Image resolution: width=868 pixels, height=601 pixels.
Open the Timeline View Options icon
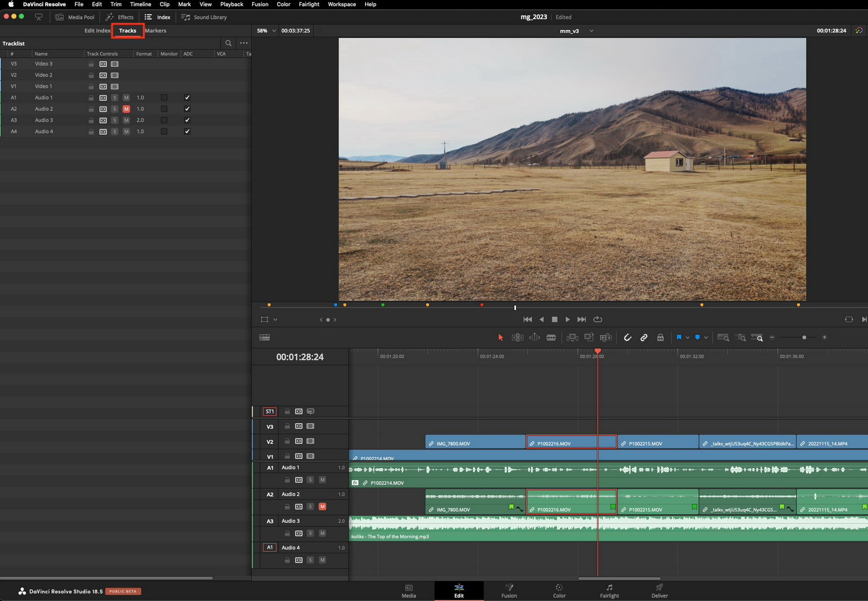(x=264, y=337)
